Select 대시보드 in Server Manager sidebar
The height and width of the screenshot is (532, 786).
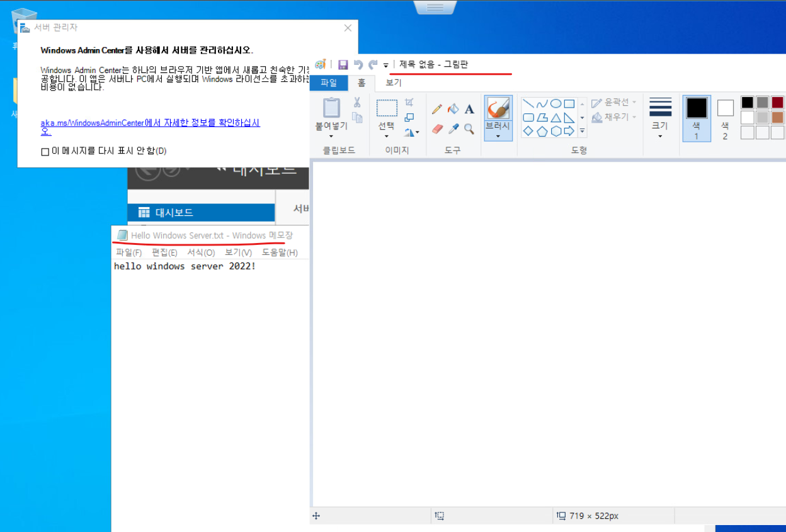[202, 213]
